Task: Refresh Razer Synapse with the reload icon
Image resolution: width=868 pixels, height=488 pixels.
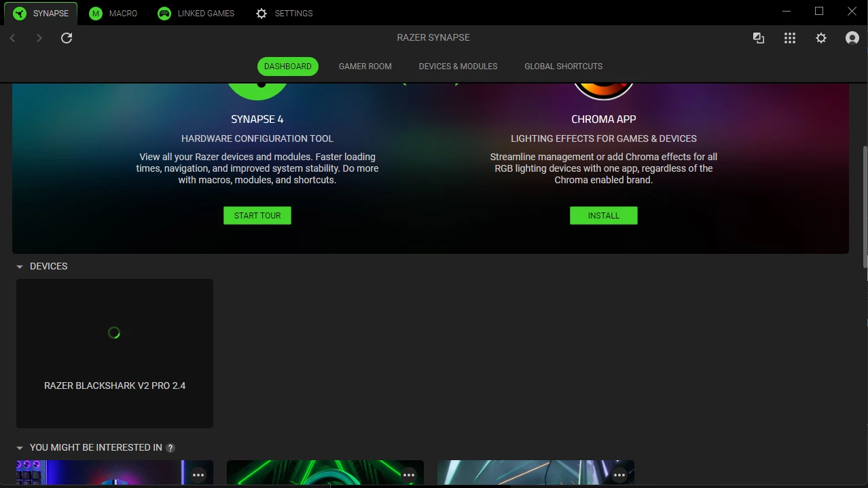Action: (67, 38)
